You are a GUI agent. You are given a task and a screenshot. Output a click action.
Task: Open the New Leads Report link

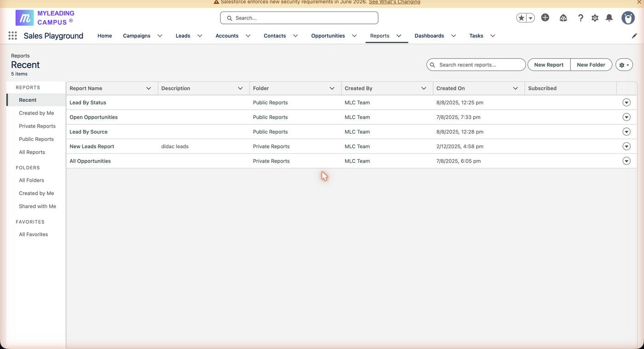[x=92, y=146]
